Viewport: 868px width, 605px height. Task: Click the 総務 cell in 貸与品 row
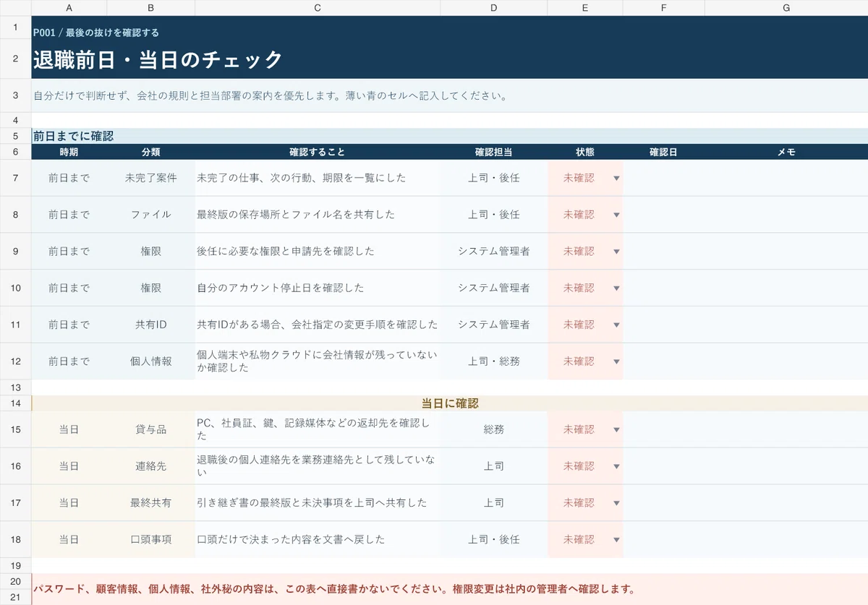coord(494,429)
